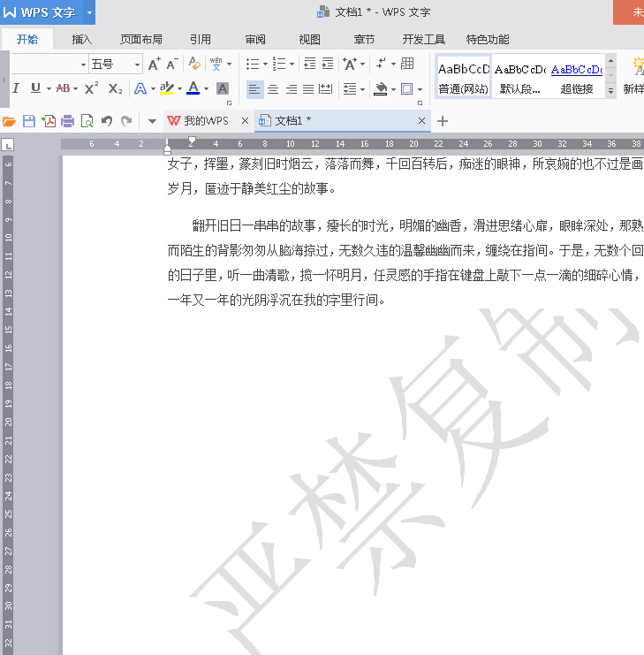This screenshot has width=644, height=655.
Task: Click the Increase Font Size icon
Action: point(154,65)
